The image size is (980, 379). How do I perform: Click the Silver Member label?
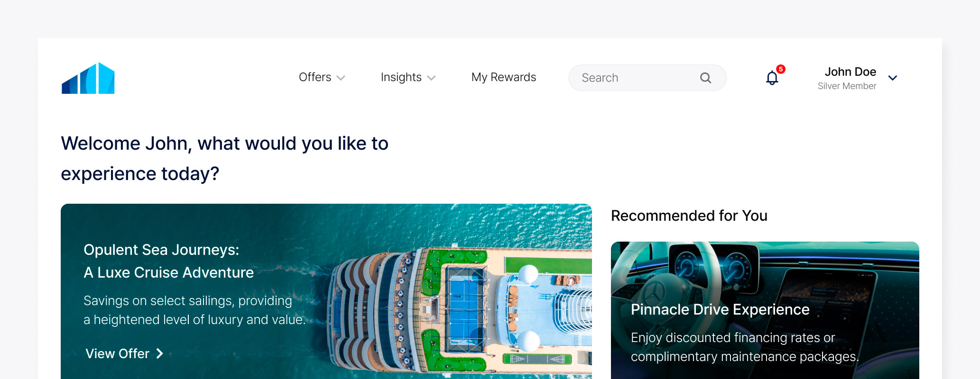pyautogui.click(x=846, y=86)
